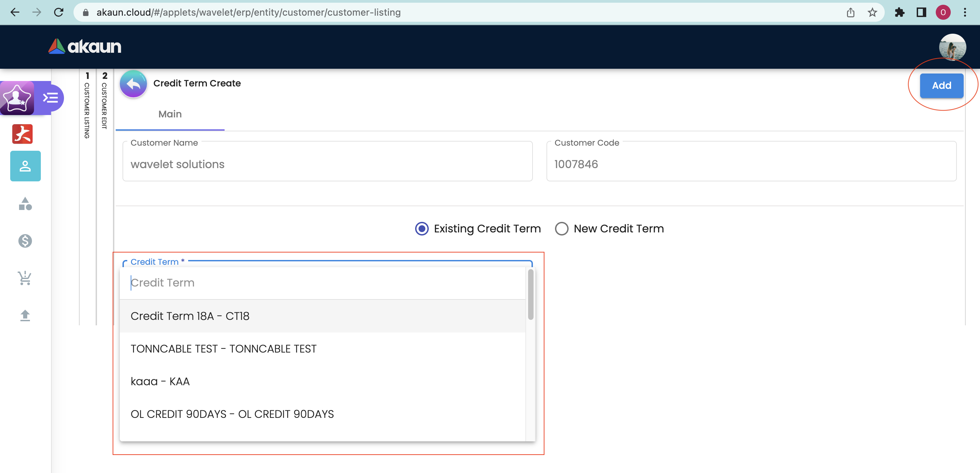Click the star user applet icon
The height and width of the screenshot is (473, 980).
pos(17,98)
